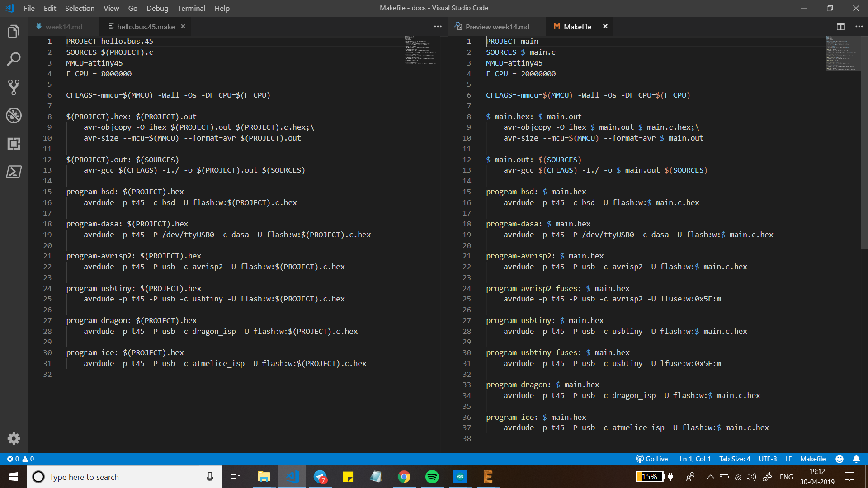This screenshot has height=488, width=868.
Task: Open right editor group more actions menu
Action: 859,27
